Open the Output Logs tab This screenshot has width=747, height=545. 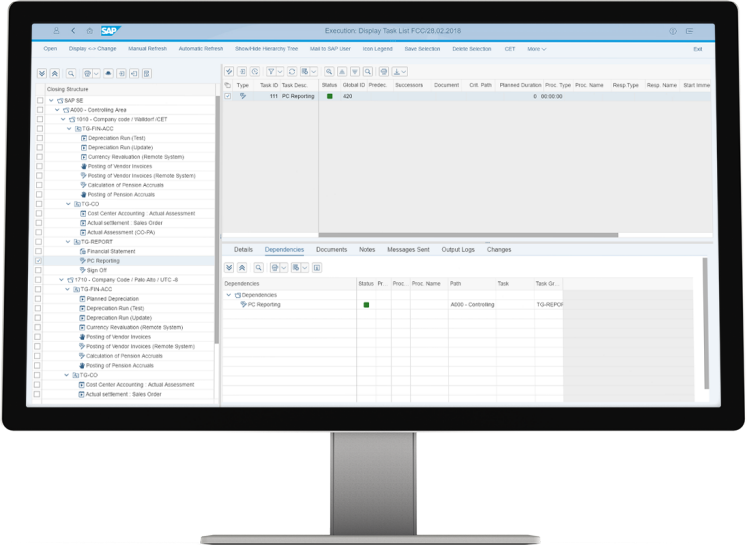(458, 250)
